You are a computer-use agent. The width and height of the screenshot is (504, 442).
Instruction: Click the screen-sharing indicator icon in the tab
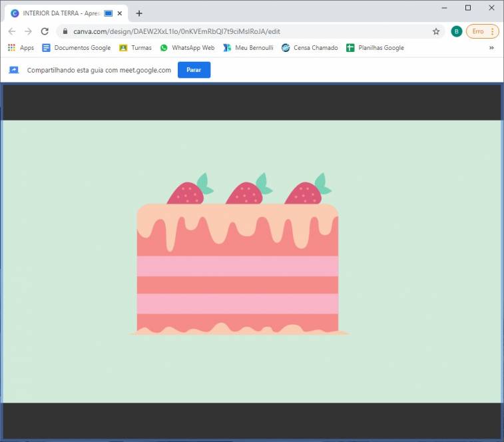108,13
